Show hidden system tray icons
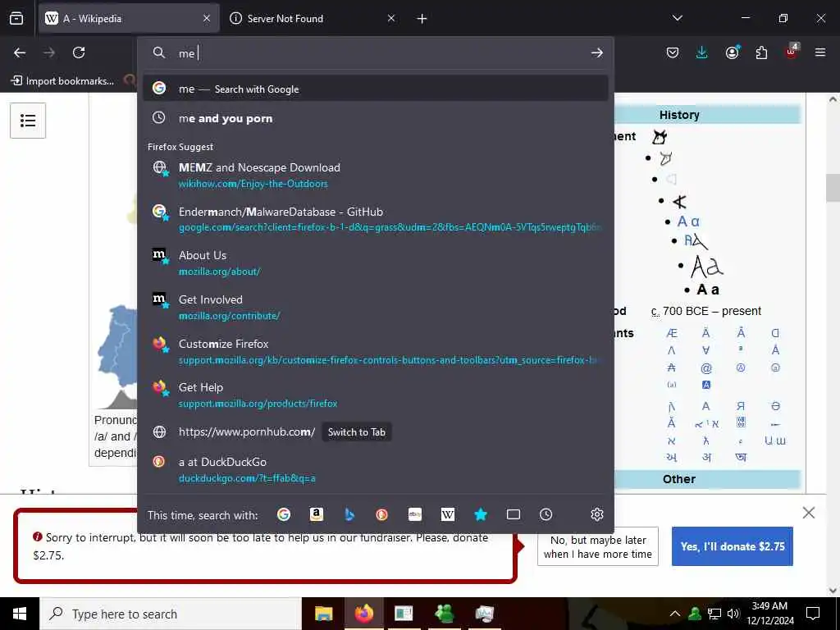Image resolution: width=840 pixels, height=630 pixels. 675,614
